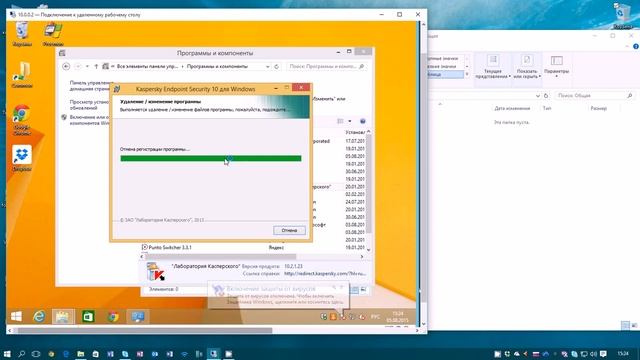This screenshot has width=640, height=360.
Task: Click the remote Start button in Windows 8 taskbar
Action: (16, 317)
